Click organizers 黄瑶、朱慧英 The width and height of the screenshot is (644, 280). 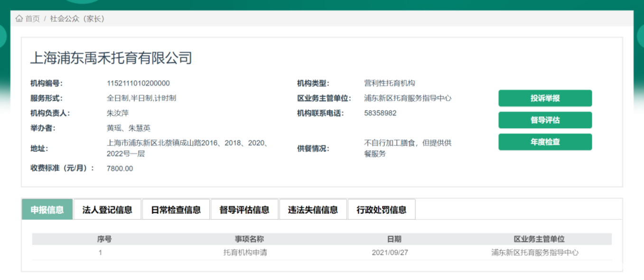[x=129, y=128]
